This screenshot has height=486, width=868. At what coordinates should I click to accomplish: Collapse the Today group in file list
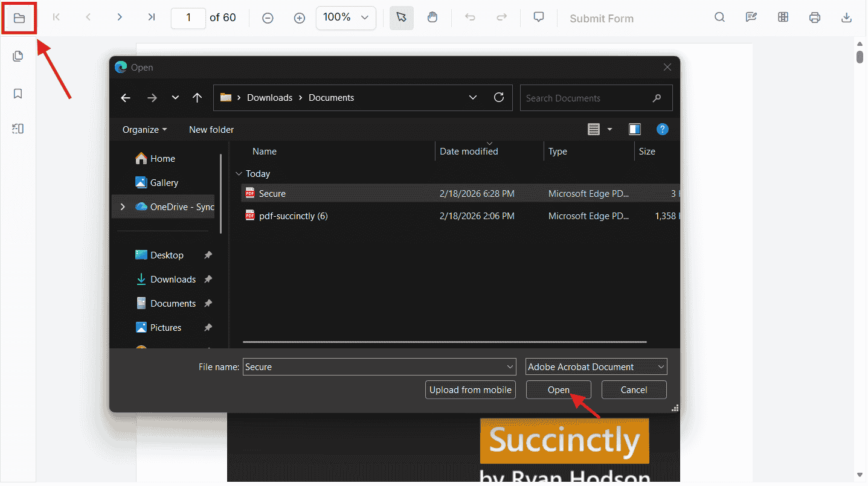239,174
